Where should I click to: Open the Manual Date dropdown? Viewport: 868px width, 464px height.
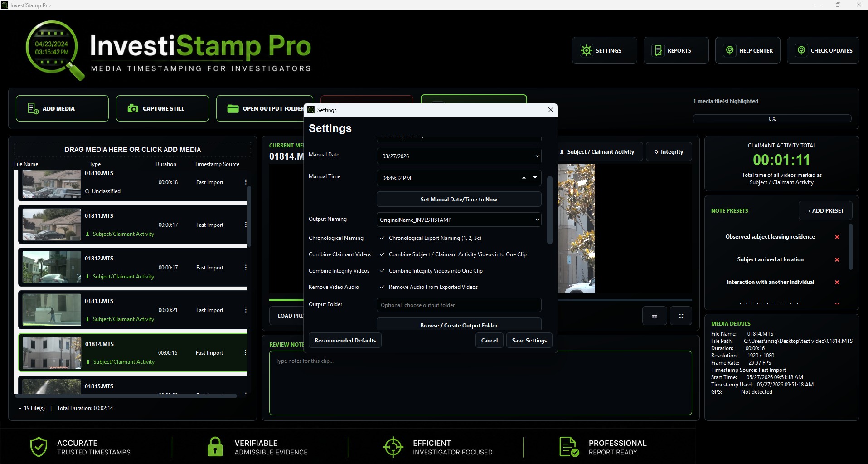(x=537, y=156)
